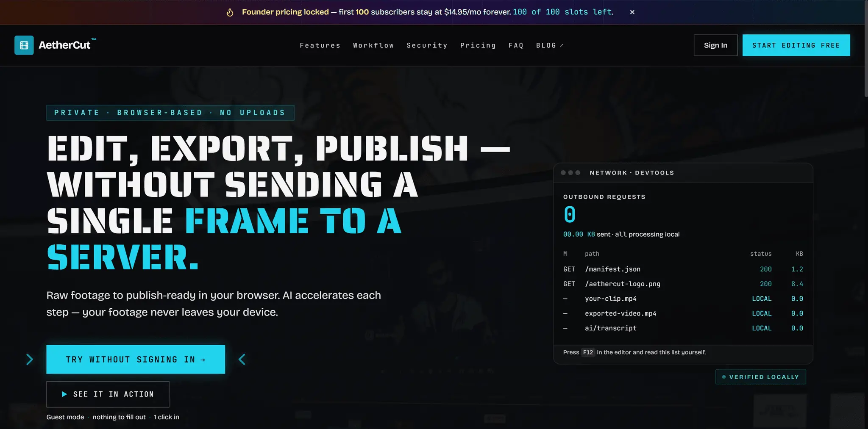The image size is (868, 429).
Task: Click the /aethercut-logo.png request path
Action: pos(623,284)
